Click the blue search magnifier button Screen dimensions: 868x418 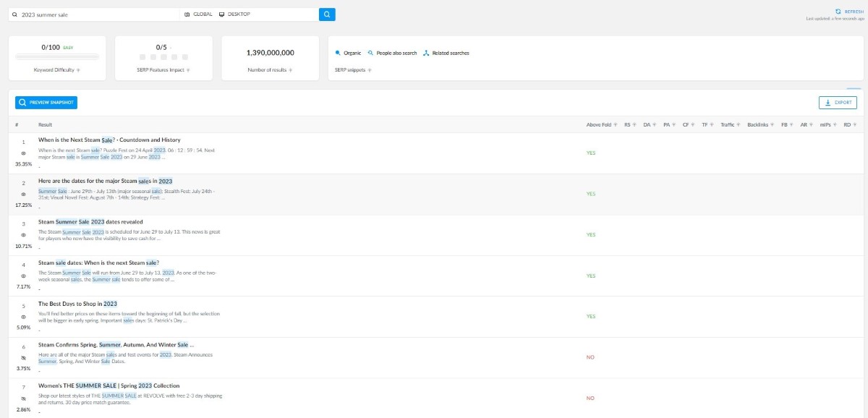pyautogui.click(x=327, y=14)
